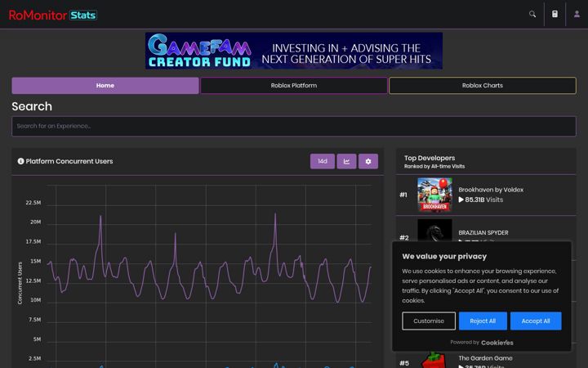Click the Reject All cookies button

pyautogui.click(x=483, y=321)
